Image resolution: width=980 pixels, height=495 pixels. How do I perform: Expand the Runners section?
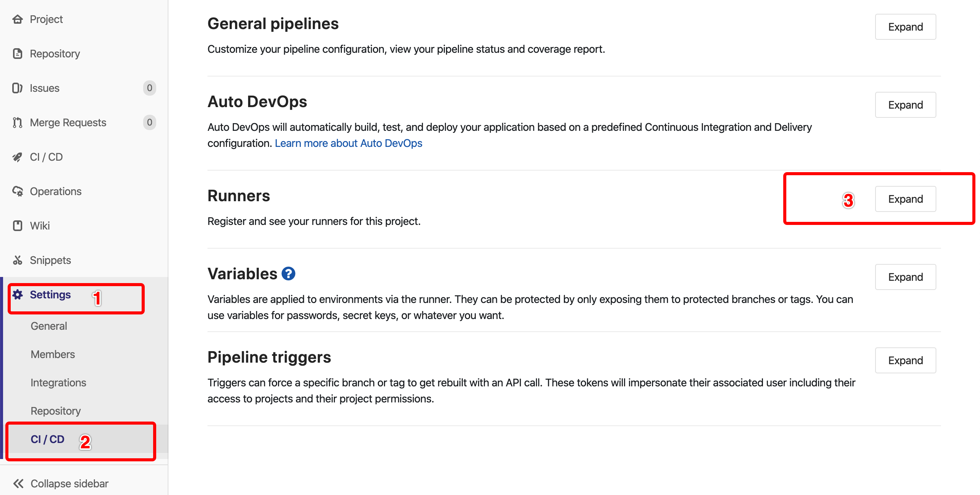pos(905,199)
